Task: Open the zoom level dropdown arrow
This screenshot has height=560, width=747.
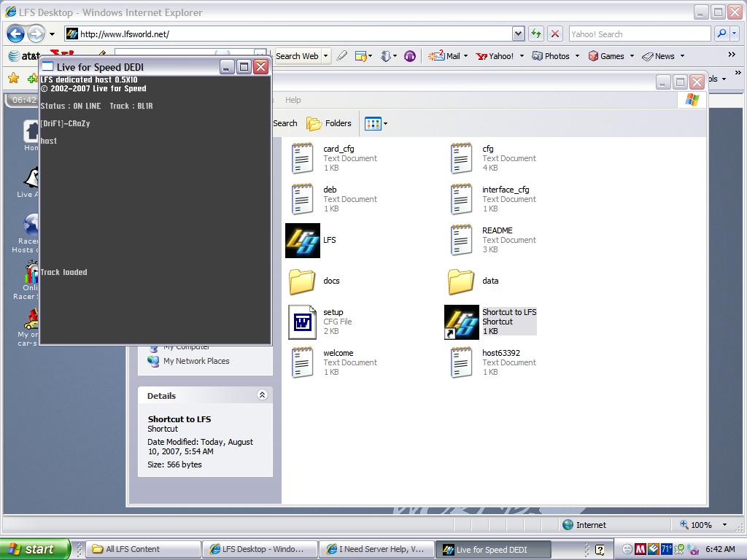Action: coord(724,525)
